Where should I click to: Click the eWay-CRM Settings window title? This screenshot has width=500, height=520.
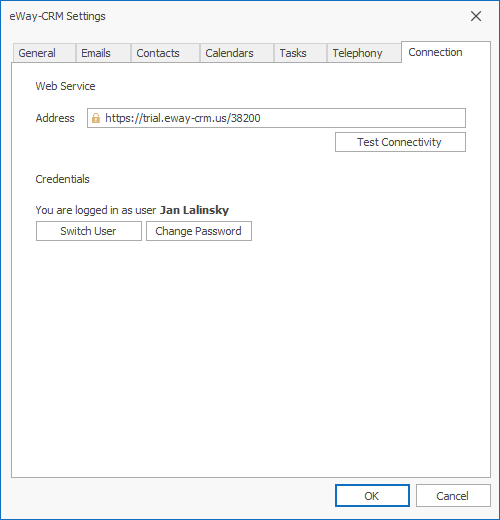click(x=57, y=16)
